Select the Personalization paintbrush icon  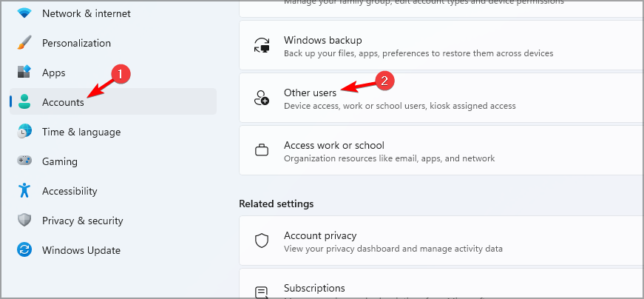coord(24,43)
